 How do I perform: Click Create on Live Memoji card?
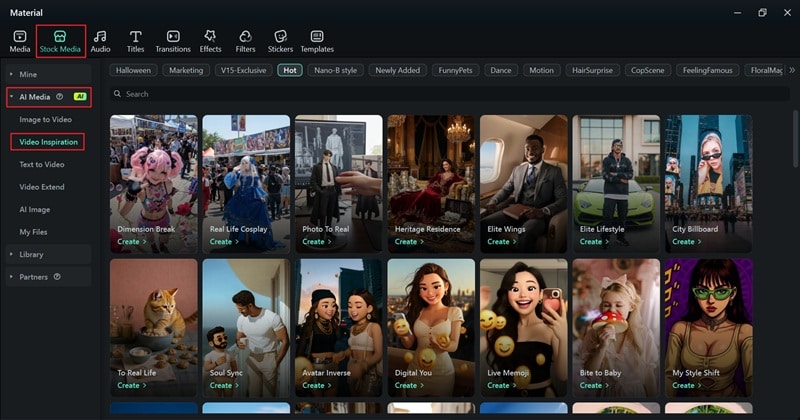tap(502, 385)
